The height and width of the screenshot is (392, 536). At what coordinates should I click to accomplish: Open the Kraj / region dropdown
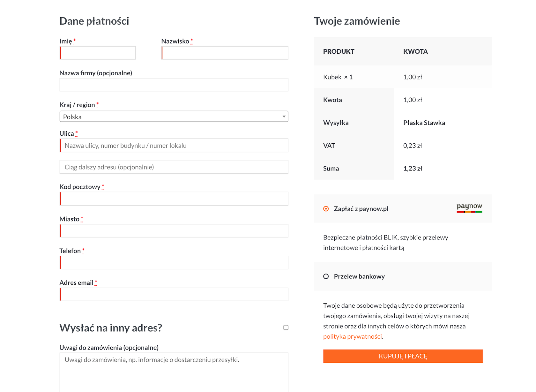[x=174, y=117]
